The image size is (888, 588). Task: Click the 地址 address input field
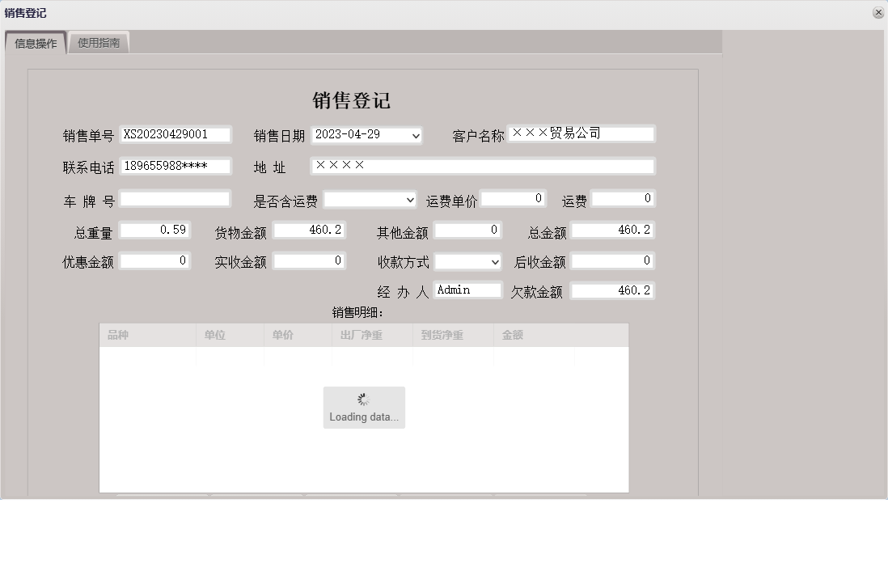pyautogui.click(x=484, y=166)
